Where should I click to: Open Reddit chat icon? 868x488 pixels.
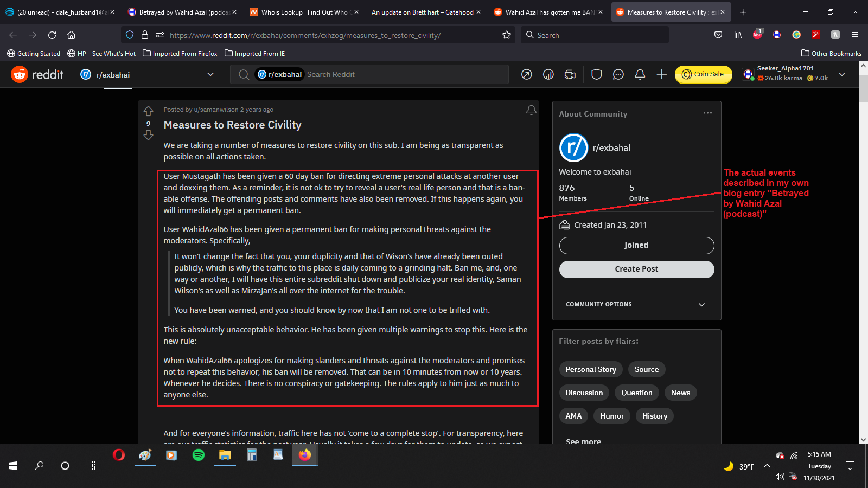tap(618, 75)
